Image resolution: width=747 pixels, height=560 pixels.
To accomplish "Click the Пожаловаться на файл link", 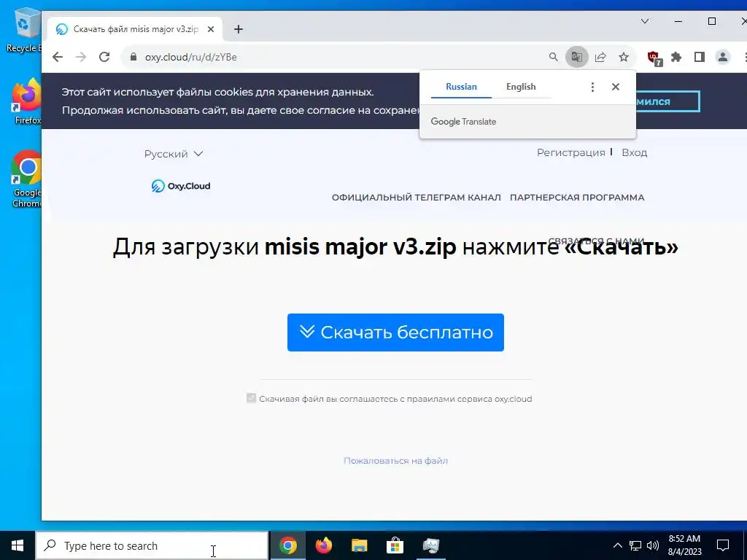I will 395,461.
